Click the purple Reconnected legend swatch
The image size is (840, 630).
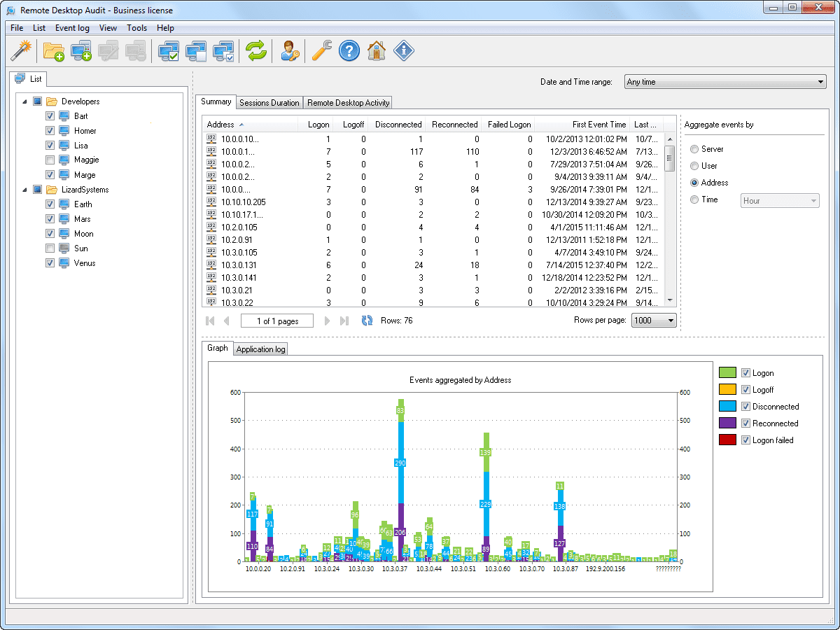(727, 423)
